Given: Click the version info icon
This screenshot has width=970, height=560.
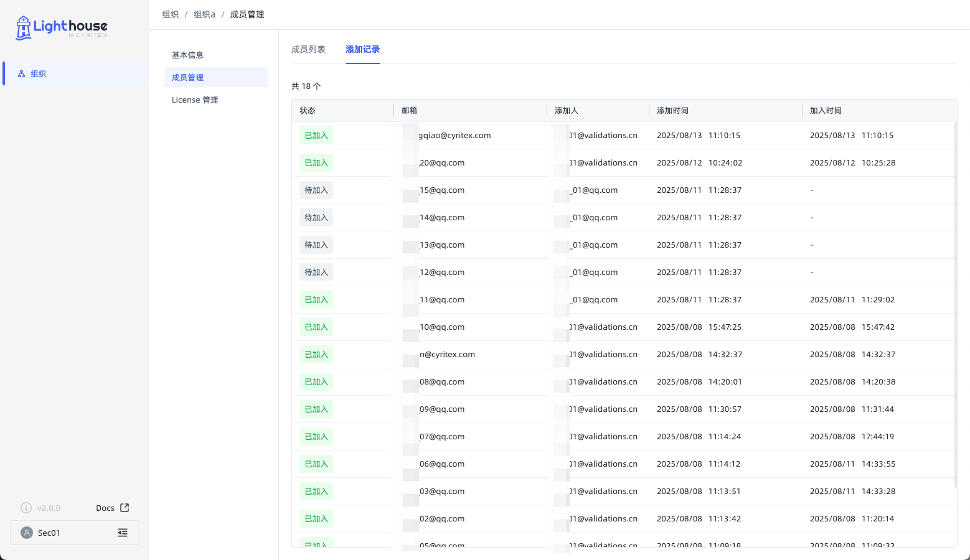Looking at the screenshot, I should click(26, 508).
